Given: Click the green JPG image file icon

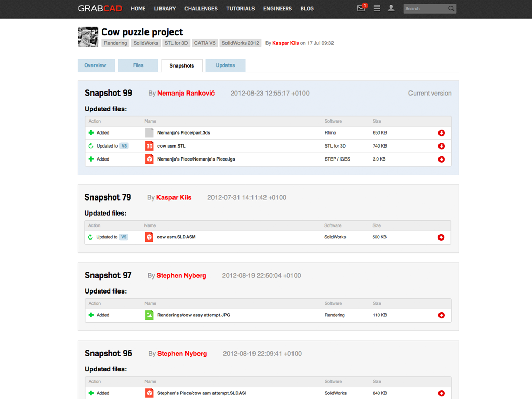Looking at the screenshot, I should [149, 315].
